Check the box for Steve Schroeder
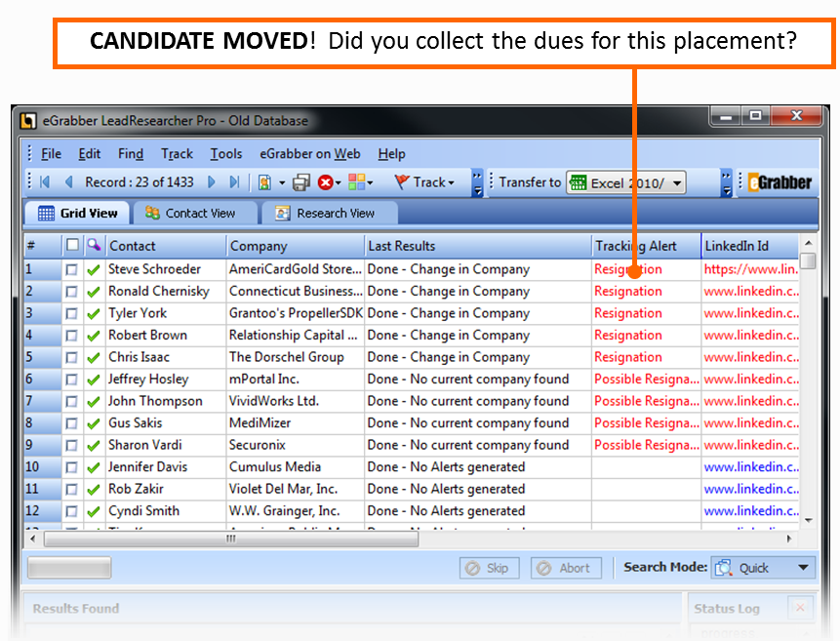Screen dimensions: 840x641 (x=71, y=270)
